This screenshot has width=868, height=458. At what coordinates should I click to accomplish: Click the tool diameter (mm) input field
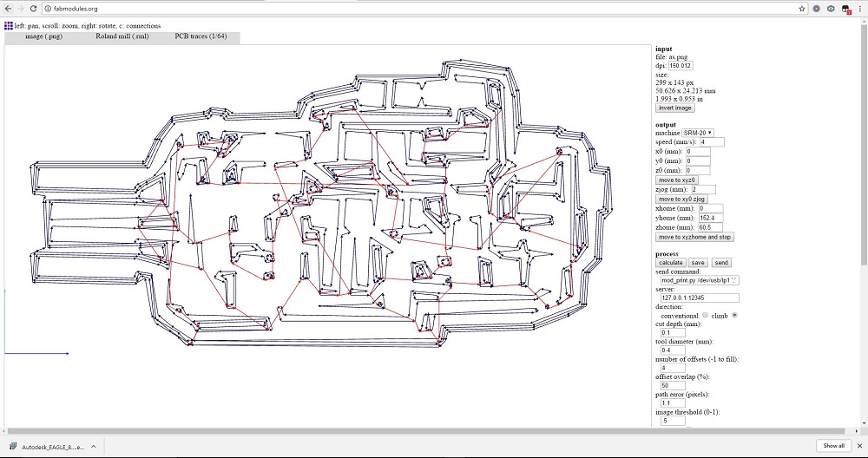(x=673, y=350)
